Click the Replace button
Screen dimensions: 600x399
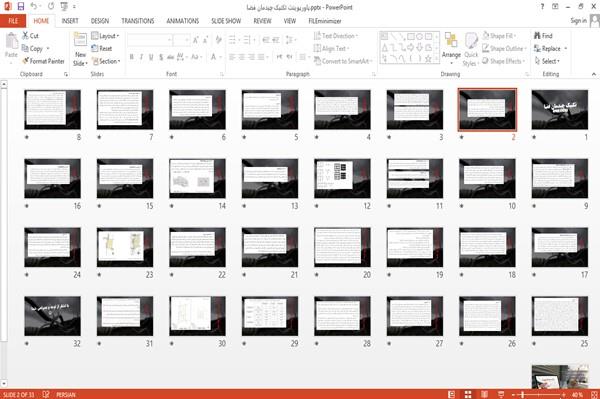[x=551, y=49]
